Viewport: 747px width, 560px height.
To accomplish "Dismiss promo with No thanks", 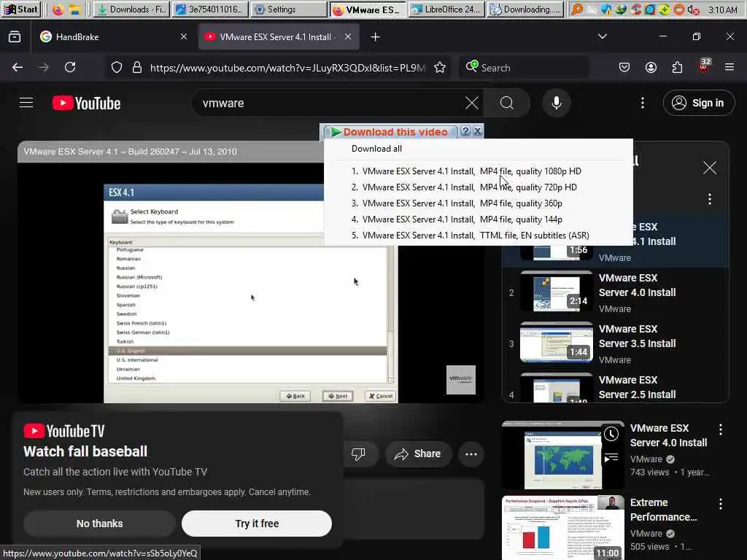I will 99,524.
